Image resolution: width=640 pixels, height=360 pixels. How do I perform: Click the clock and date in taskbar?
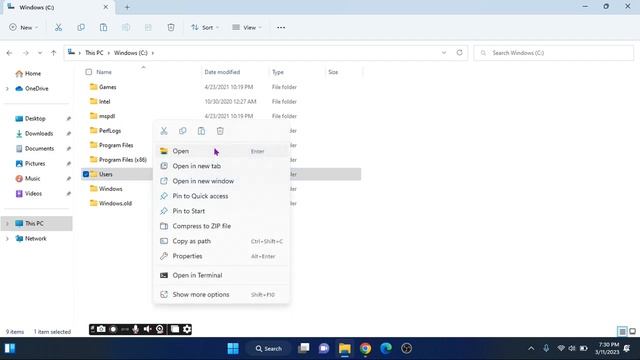(x=608, y=349)
